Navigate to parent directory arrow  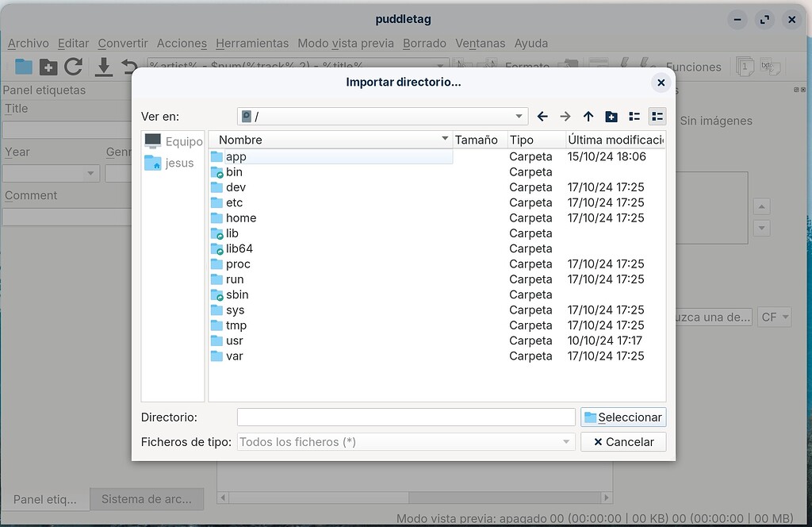point(588,117)
